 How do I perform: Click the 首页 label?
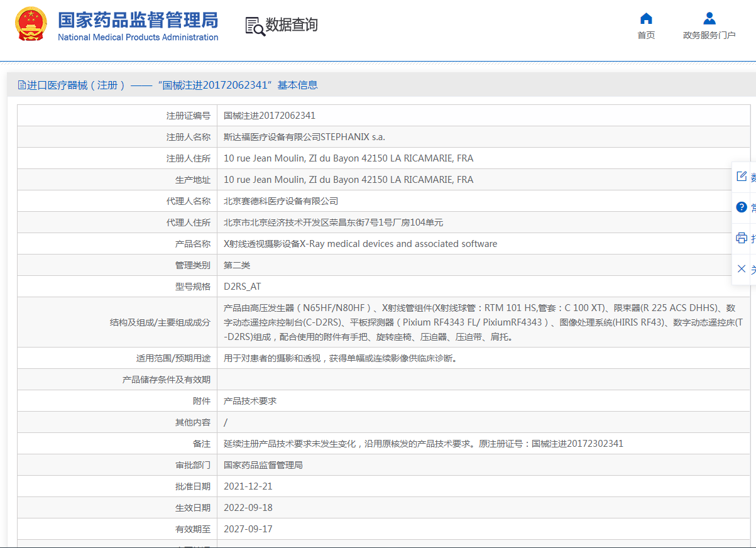646,35
